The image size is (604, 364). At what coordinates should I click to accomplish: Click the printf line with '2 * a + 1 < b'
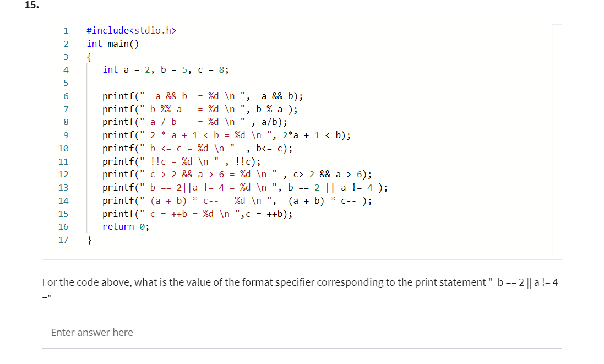226,135
